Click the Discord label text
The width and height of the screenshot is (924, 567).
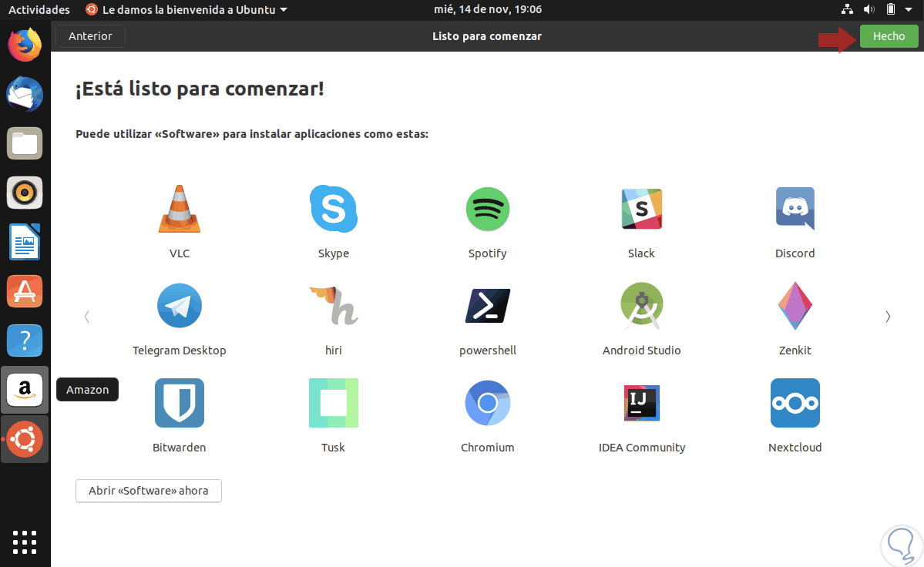(x=795, y=253)
